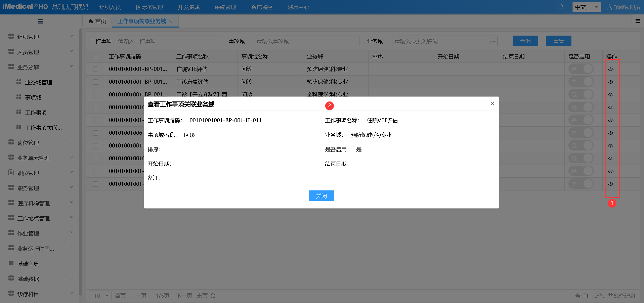Image resolution: width=644 pixels, height=303 pixels.
Task: Click the 关闭 button in the dialog
Action: point(321,196)
